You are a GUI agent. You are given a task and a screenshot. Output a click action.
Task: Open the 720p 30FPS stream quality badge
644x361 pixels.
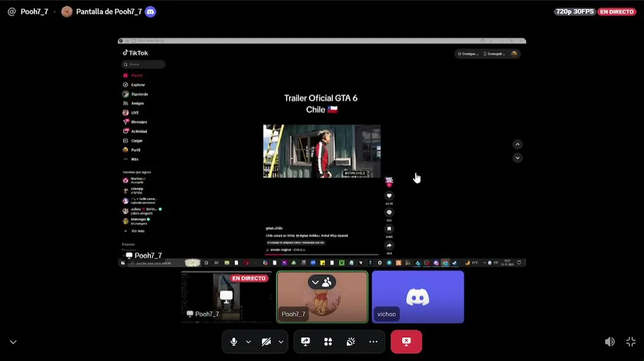[x=575, y=12]
